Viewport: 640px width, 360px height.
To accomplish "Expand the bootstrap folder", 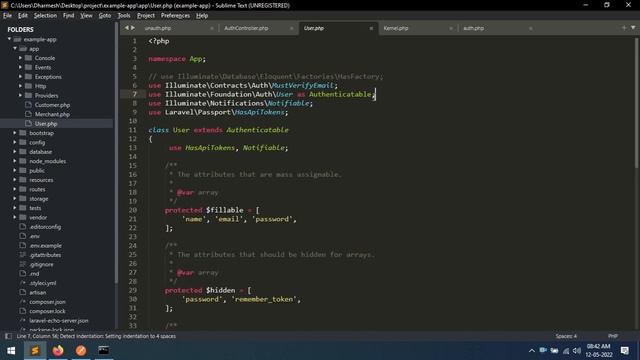I will coord(15,133).
